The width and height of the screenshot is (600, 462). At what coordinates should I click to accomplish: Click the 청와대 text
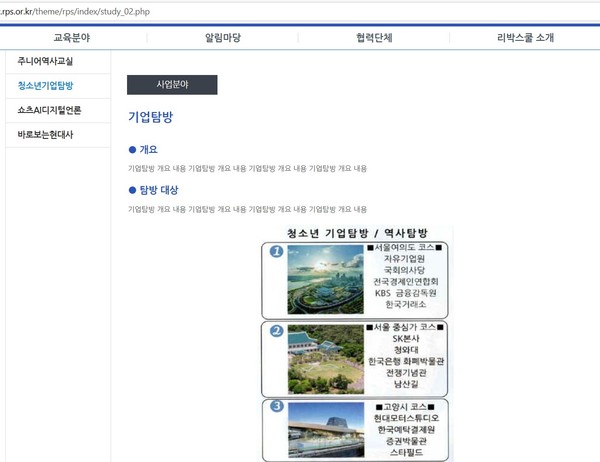(406, 350)
